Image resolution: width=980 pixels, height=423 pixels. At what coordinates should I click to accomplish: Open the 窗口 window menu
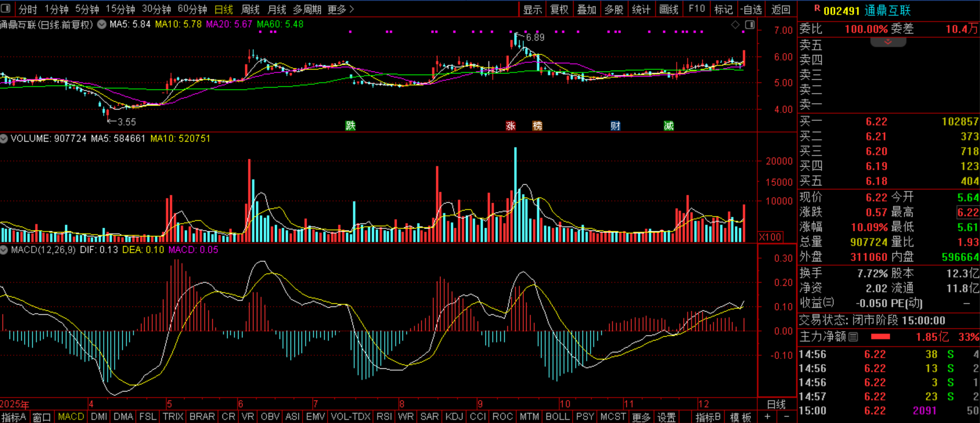[x=42, y=417]
